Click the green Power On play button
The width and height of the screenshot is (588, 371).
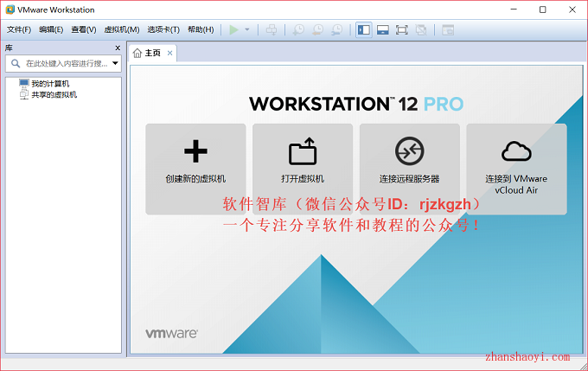pyautogui.click(x=233, y=29)
